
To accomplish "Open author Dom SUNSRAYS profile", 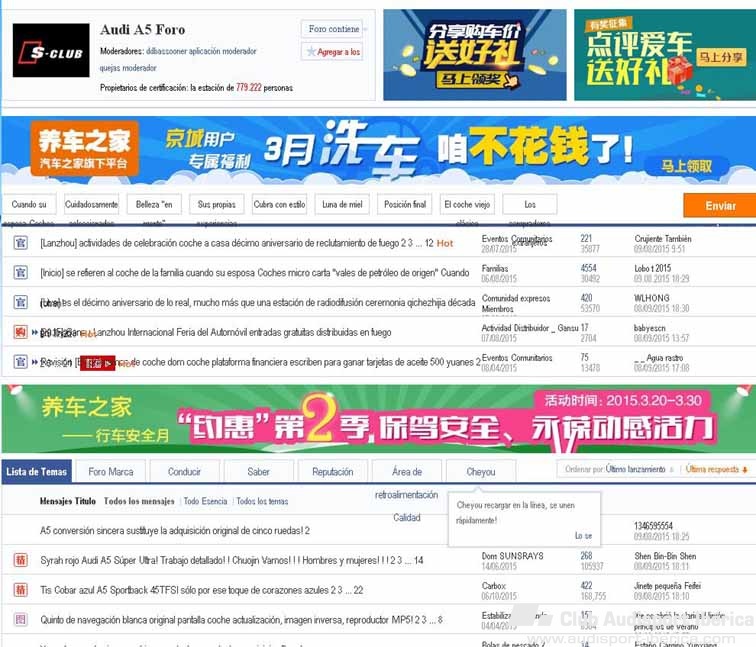I will click(x=513, y=556).
